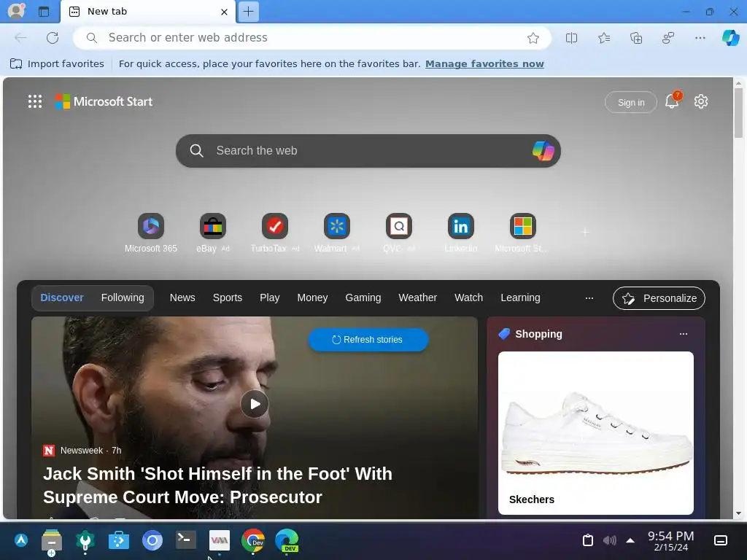This screenshot has width=747, height=560.
Task: Close the New tab
Action: 224,12
